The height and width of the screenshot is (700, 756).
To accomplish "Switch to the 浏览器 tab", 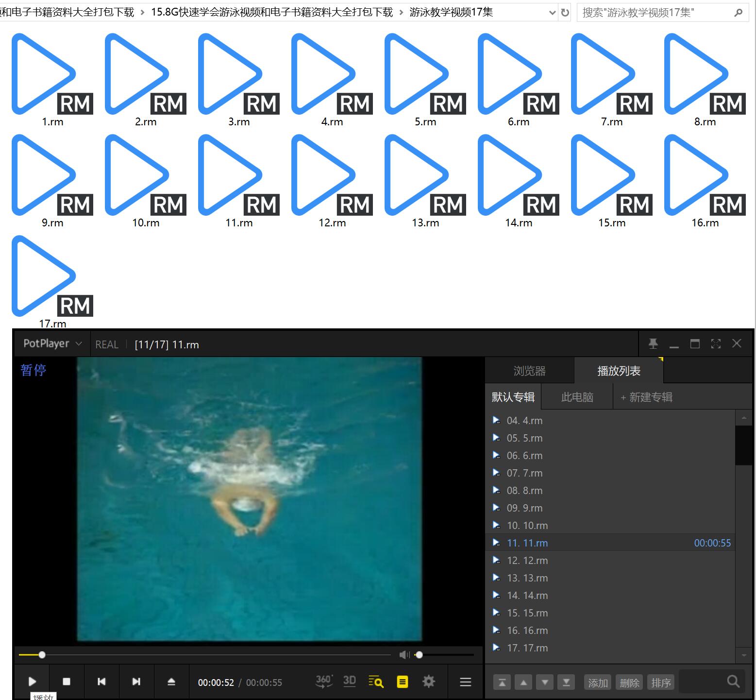I will click(x=529, y=371).
